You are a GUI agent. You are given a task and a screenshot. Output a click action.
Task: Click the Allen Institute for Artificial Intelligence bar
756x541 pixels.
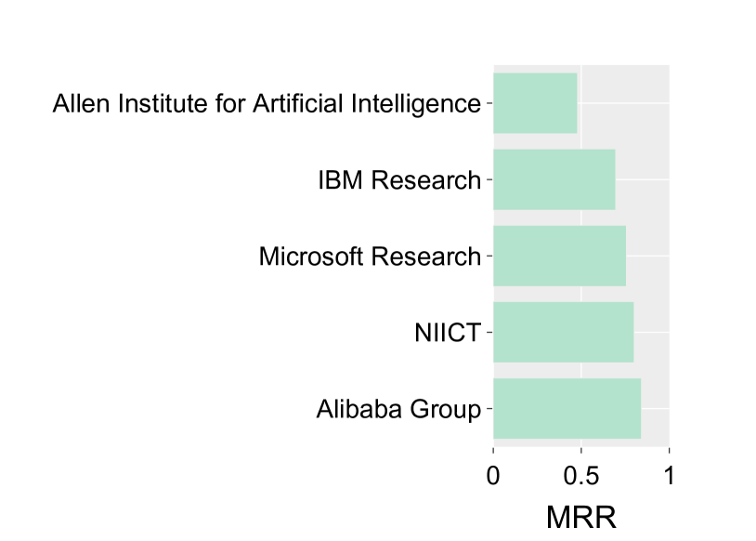(x=535, y=103)
